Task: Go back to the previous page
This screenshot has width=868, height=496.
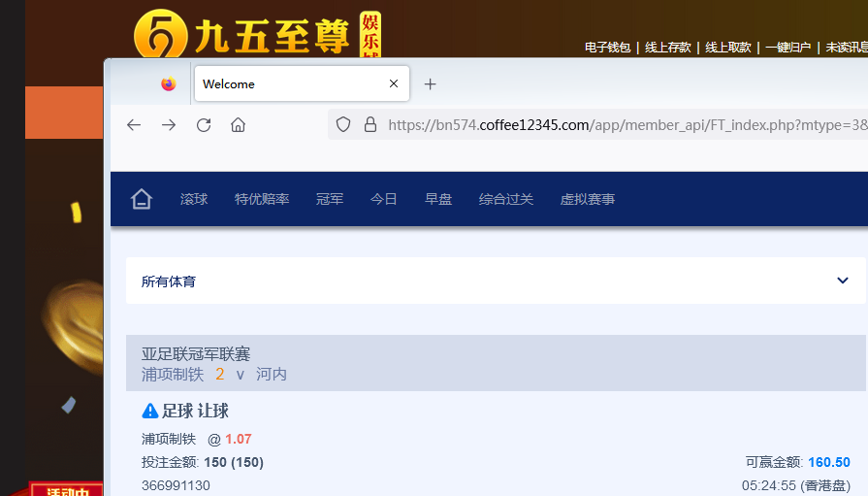Action: coord(134,125)
